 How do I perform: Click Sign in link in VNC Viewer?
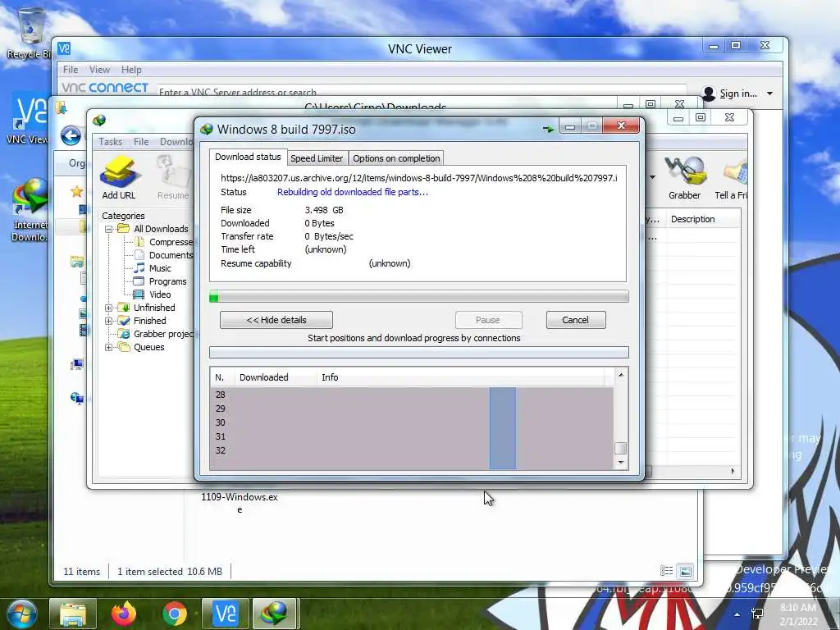tap(737, 94)
